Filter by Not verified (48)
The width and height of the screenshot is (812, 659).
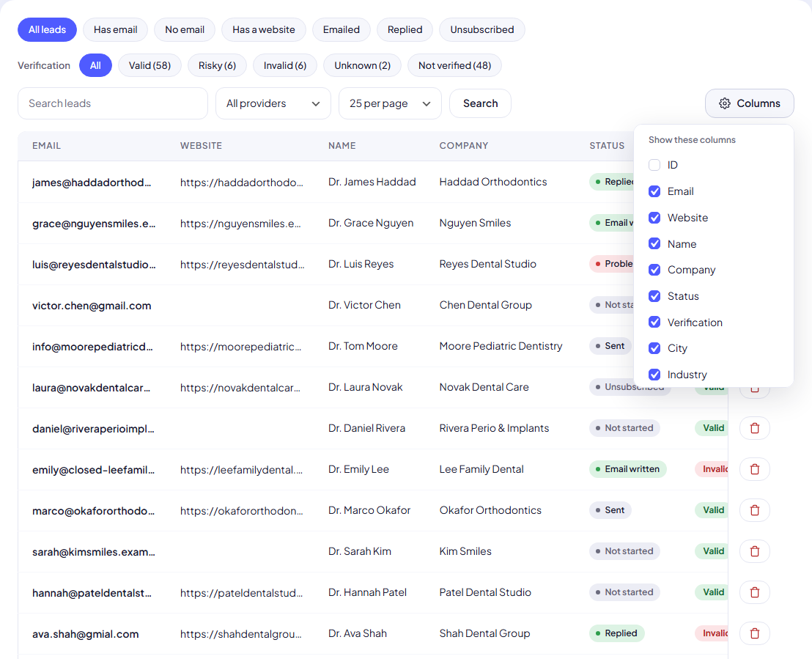click(x=454, y=65)
